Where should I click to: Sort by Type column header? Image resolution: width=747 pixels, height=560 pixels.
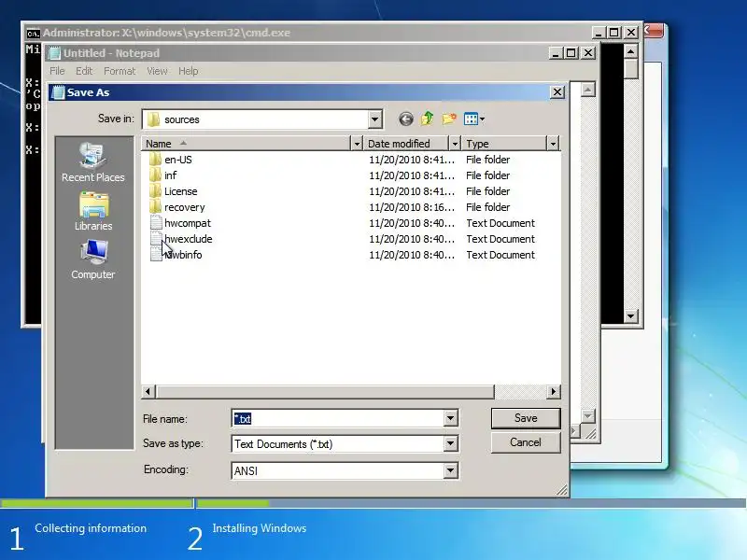click(x=504, y=144)
